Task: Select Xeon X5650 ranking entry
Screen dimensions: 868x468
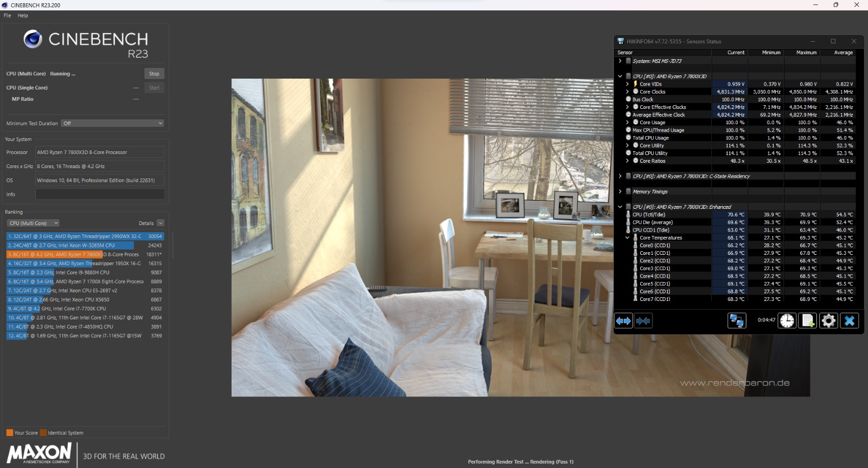Action: tap(85, 299)
